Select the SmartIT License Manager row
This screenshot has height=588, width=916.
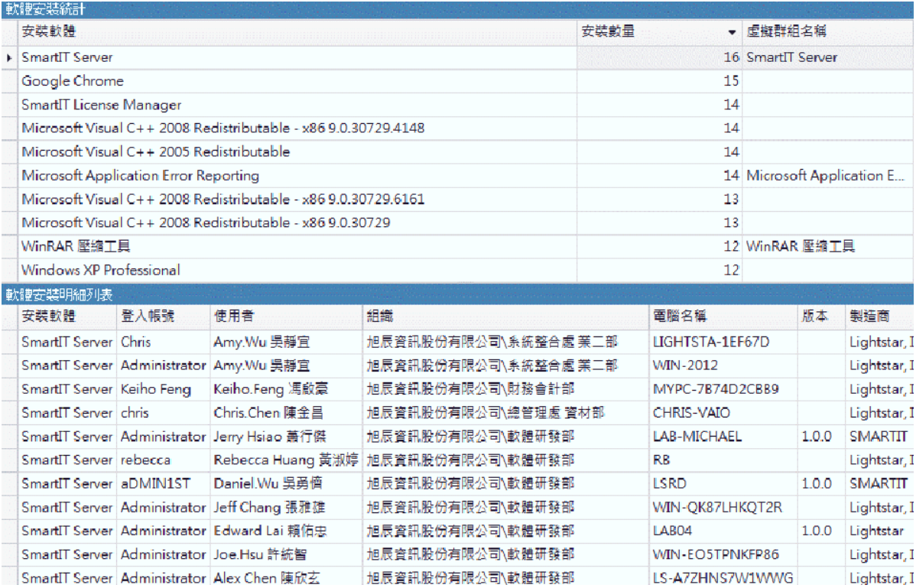[x=102, y=105]
